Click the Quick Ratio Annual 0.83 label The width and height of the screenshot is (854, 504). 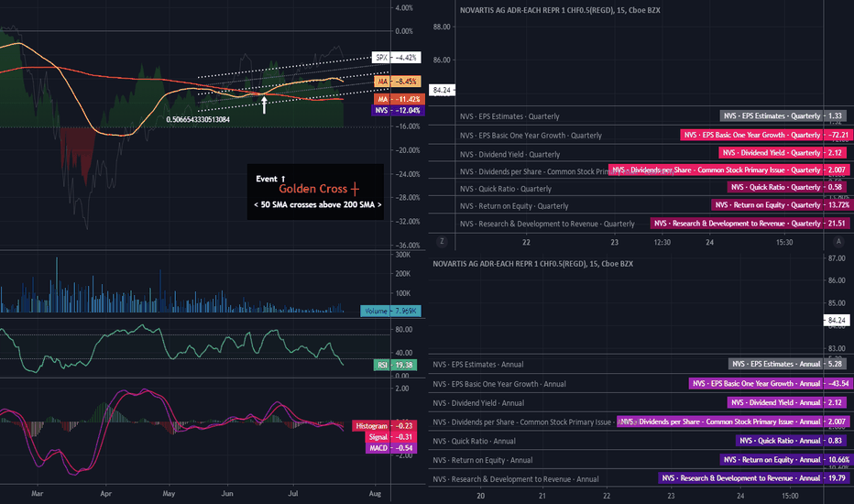(x=791, y=440)
